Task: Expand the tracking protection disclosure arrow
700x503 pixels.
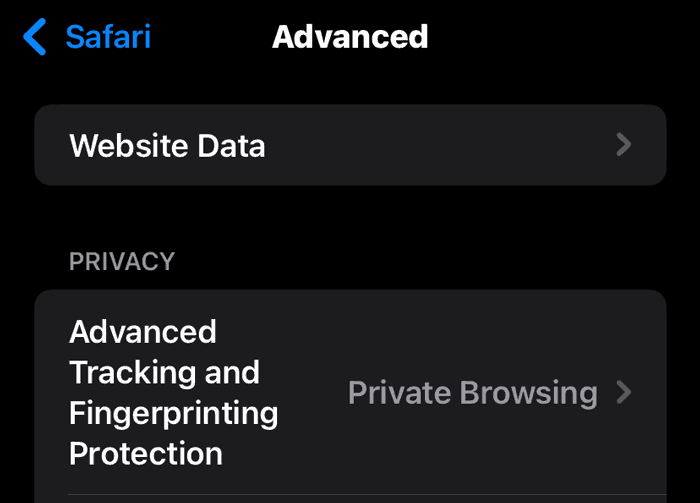Action: [x=624, y=392]
